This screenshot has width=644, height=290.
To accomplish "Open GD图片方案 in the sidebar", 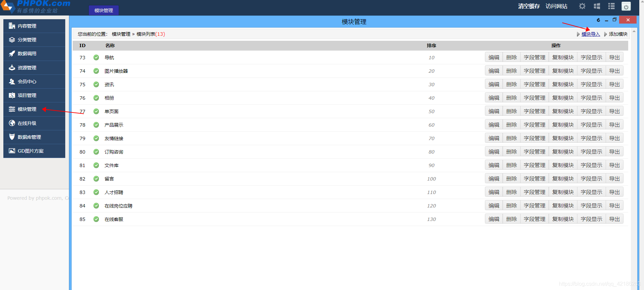I will [34, 151].
